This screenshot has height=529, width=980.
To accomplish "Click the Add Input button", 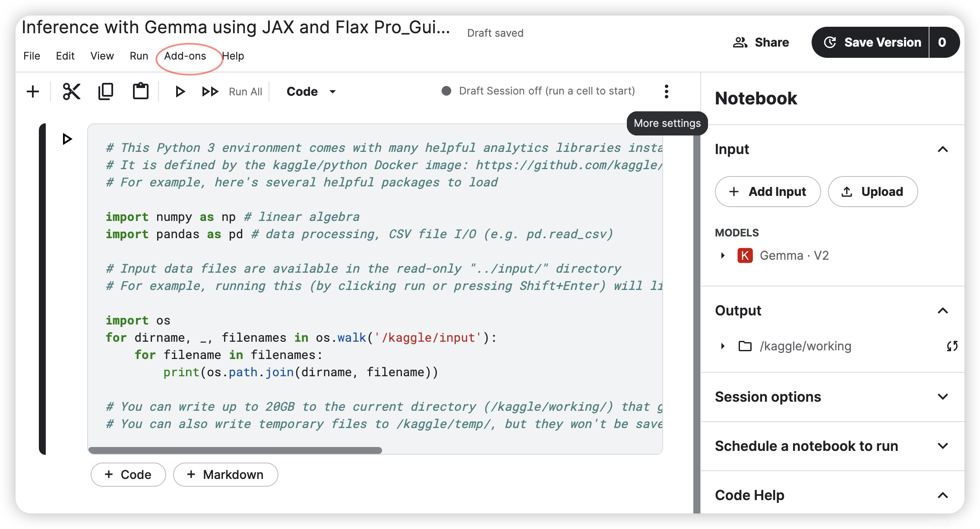I will (x=768, y=192).
